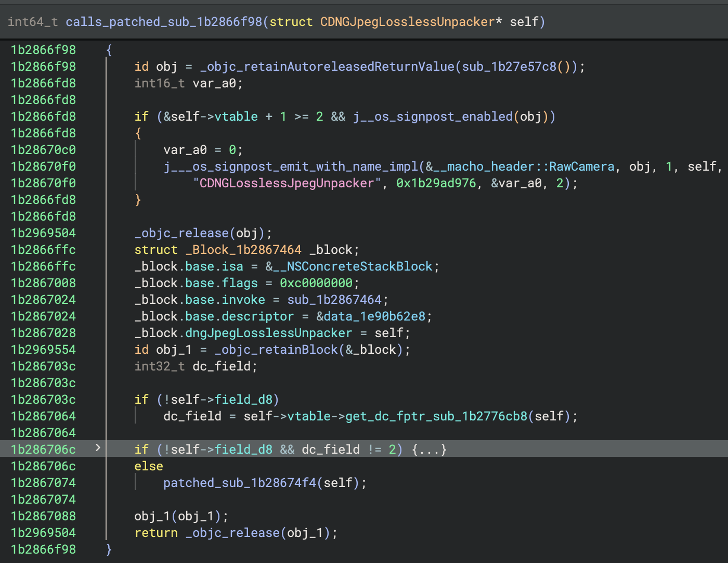The width and height of the screenshot is (728, 563).
Task: Click _objc_release in the return statement
Action: click(x=232, y=533)
